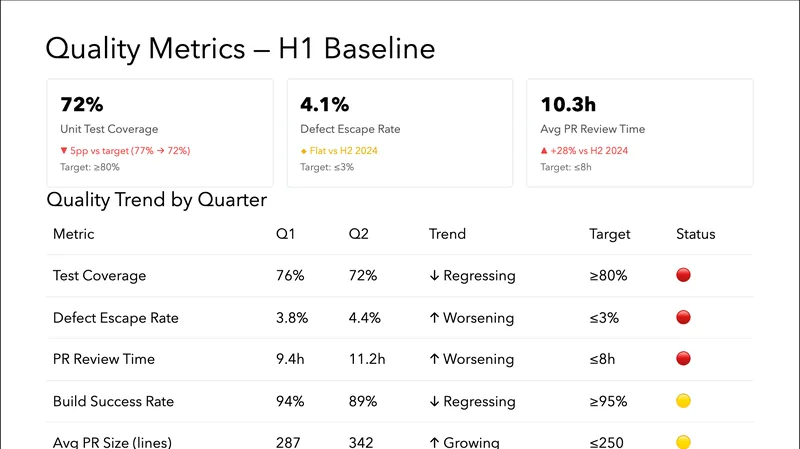Click the Build Success Rate row label
This screenshot has width=800, height=449.
113,401
